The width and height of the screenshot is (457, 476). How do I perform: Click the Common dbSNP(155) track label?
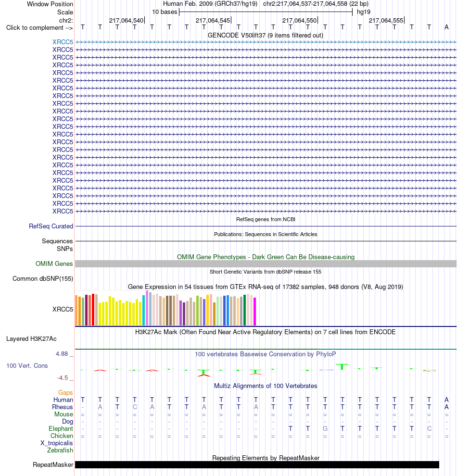pyautogui.click(x=43, y=279)
